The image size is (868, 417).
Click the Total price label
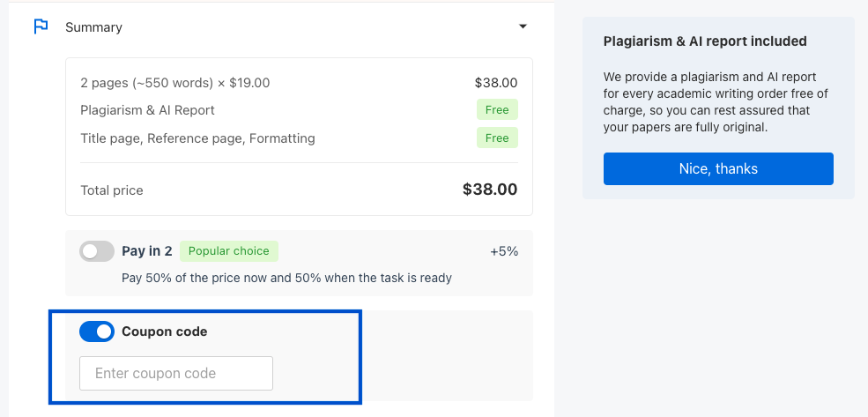click(x=112, y=190)
